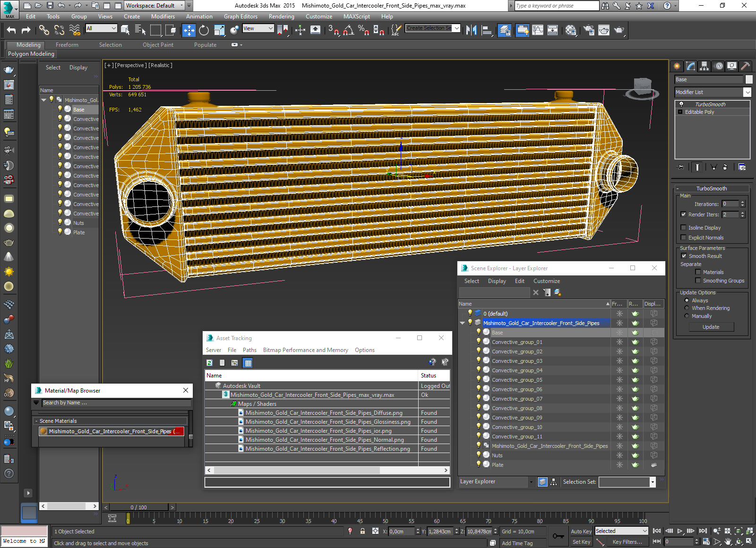Open the Material Editor icon
Screen dimensions: 756x548
tap(571, 30)
